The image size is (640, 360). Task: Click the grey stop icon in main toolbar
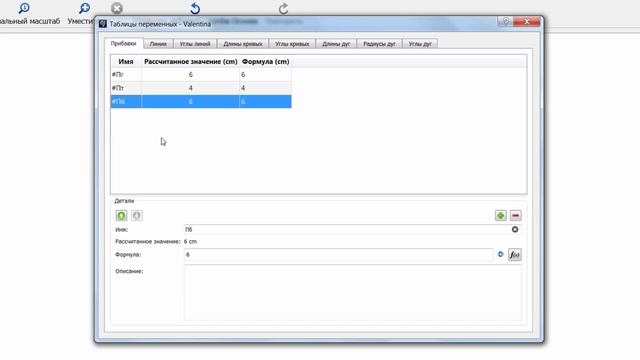click(117, 8)
